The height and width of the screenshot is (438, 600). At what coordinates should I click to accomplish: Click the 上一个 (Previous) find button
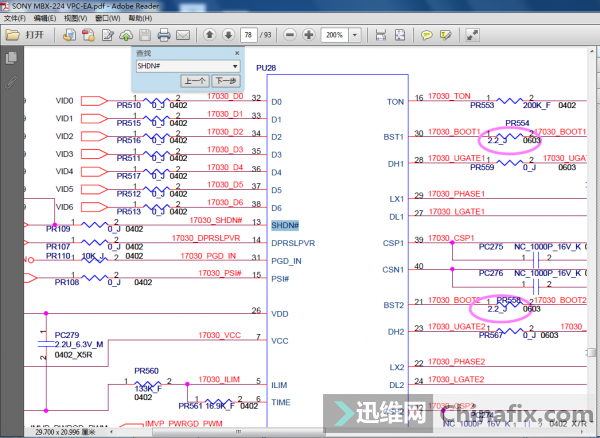pos(195,81)
